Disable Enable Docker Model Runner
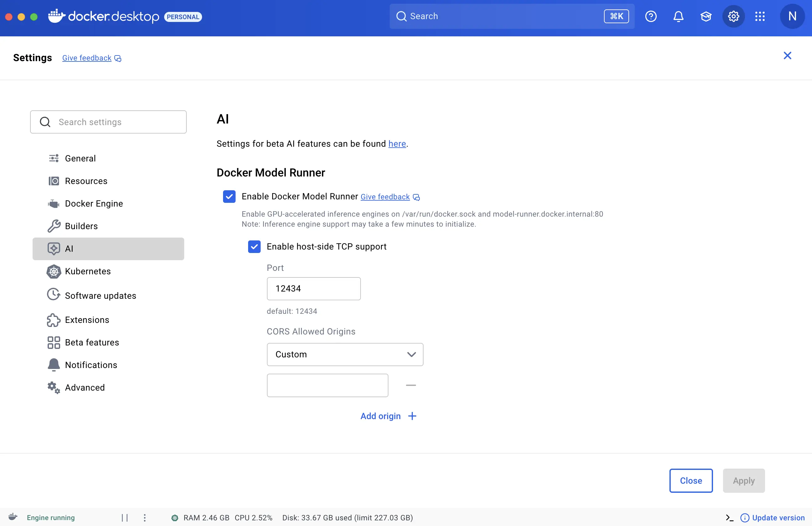This screenshot has height=526, width=812. pyautogui.click(x=229, y=196)
